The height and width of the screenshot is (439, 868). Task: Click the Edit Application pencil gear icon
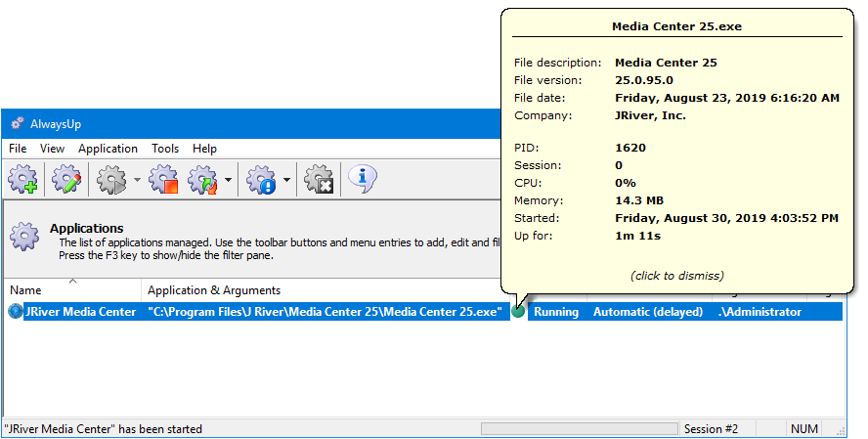tap(66, 179)
